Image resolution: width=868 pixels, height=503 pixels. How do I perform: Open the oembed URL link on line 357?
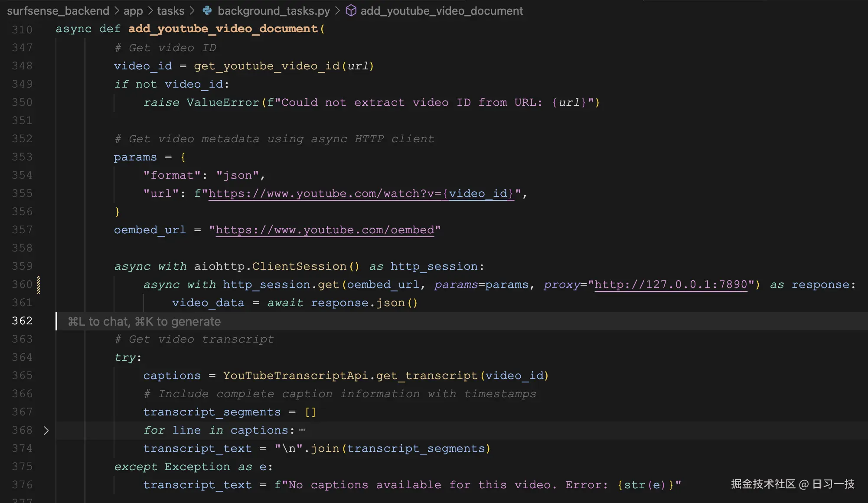point(325,230)
